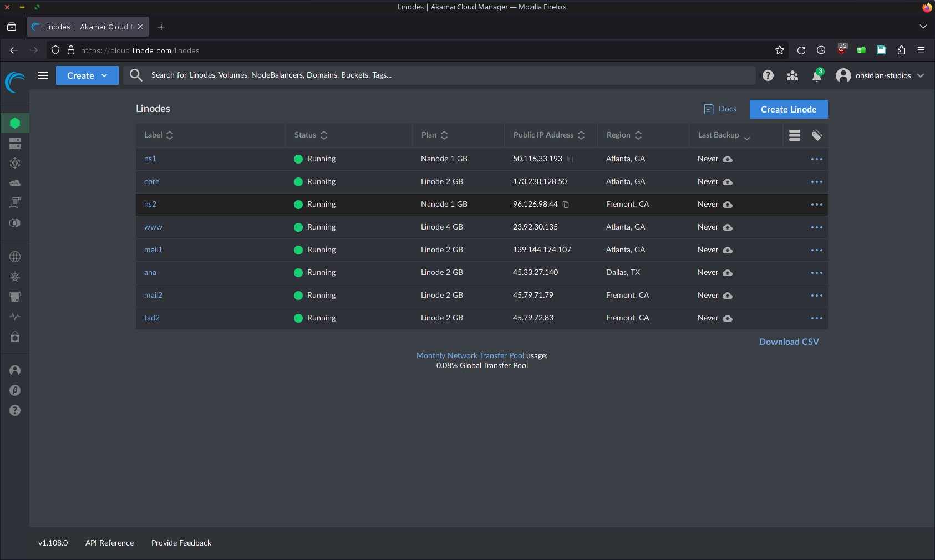Open the Firefox extensions puzzle icon
The height and width of the screenshot is (560, 935).
[901, 50]
